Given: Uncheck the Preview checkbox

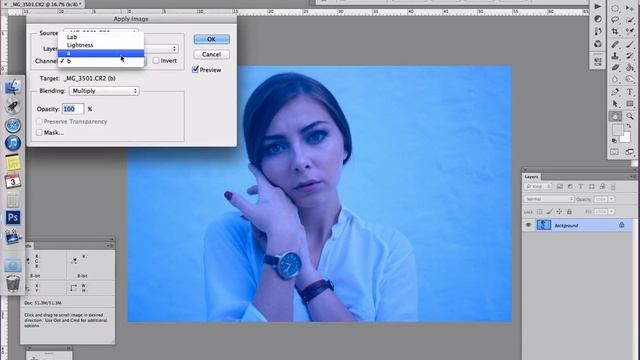Looking at the screenshot, I should [x=195, y=69].
